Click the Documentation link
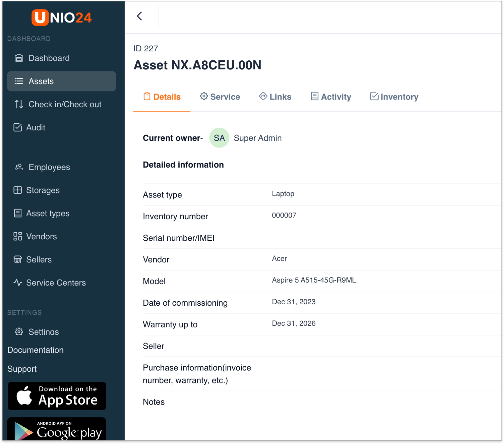The height and width of the screenshot is (444, 504). point(36,350)
